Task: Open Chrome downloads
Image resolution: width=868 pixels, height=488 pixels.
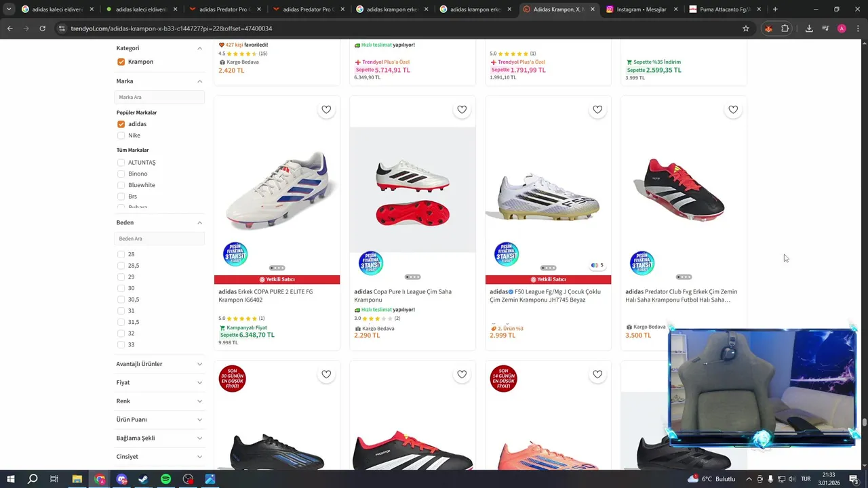Action: pos(809,28)
